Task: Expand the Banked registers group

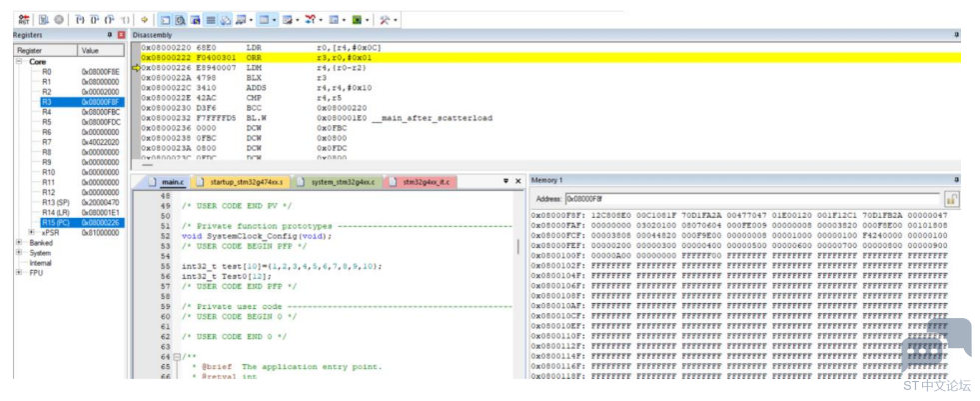Action: click(19, 242)
